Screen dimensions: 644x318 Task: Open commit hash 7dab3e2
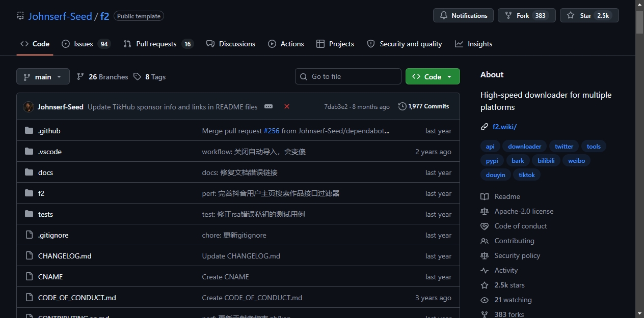[x=336, y=107]
